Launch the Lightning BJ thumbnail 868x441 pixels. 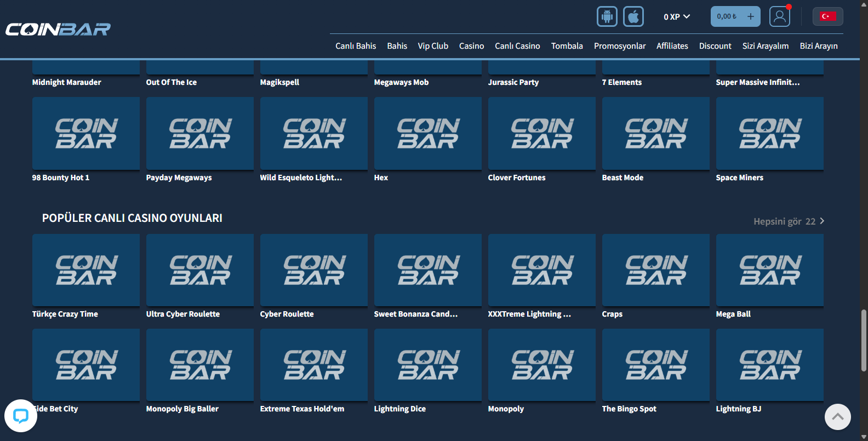770,365
